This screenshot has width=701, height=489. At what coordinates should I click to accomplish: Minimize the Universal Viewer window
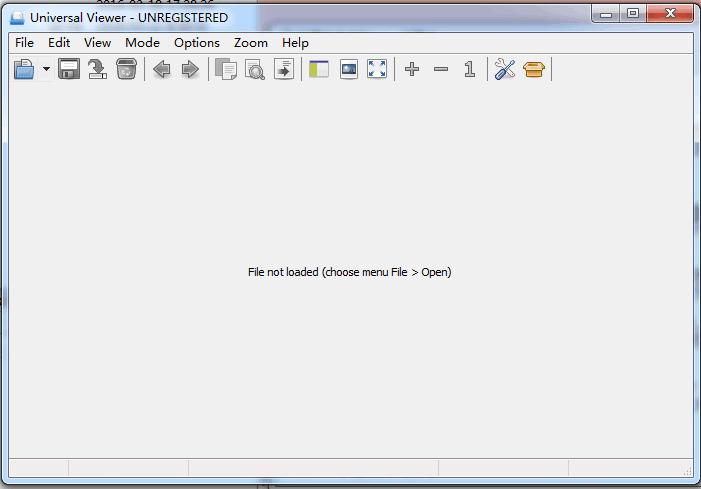[606, 14]
